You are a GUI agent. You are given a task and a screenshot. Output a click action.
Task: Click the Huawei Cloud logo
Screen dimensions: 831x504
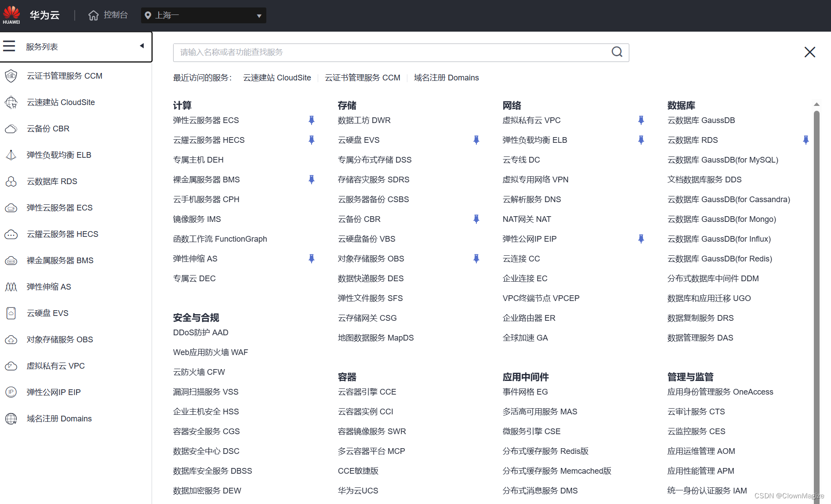(11, 15)
